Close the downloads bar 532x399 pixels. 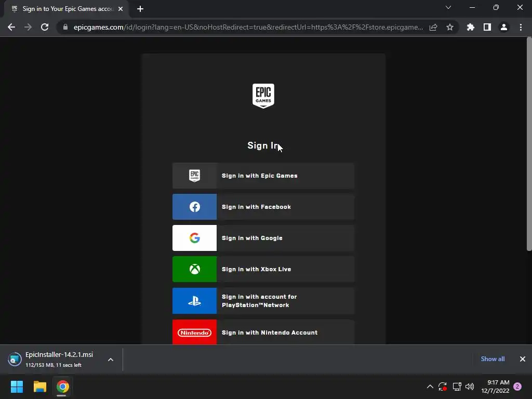(523, 359)
